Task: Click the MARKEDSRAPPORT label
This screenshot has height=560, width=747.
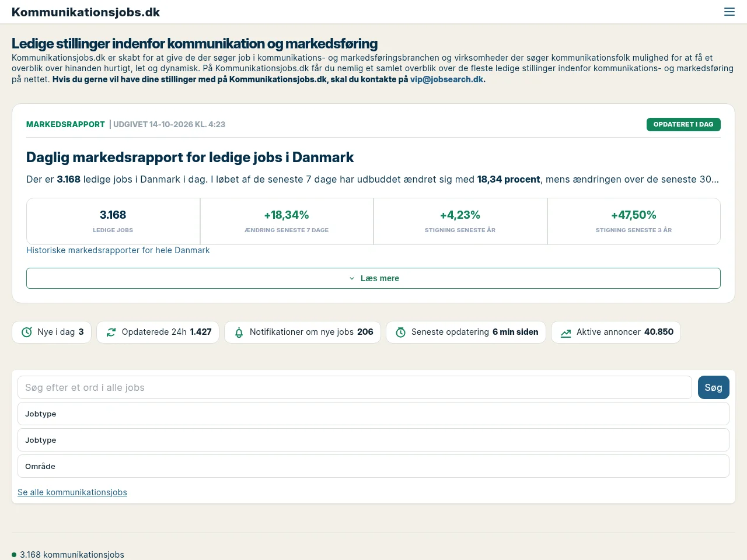Action: click(x=65, y=124)
